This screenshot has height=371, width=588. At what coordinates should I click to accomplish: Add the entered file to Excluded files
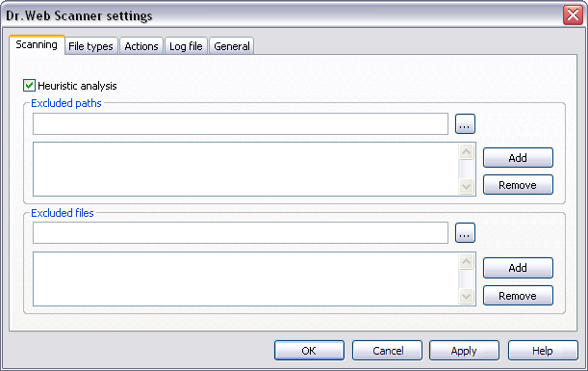click(x=518, y=268)
